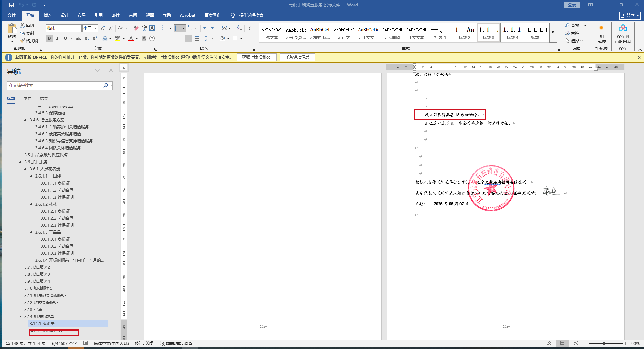Click the decrease indent icon
The height and width of the screenshot is (349, 644).
tap(206, 28)
